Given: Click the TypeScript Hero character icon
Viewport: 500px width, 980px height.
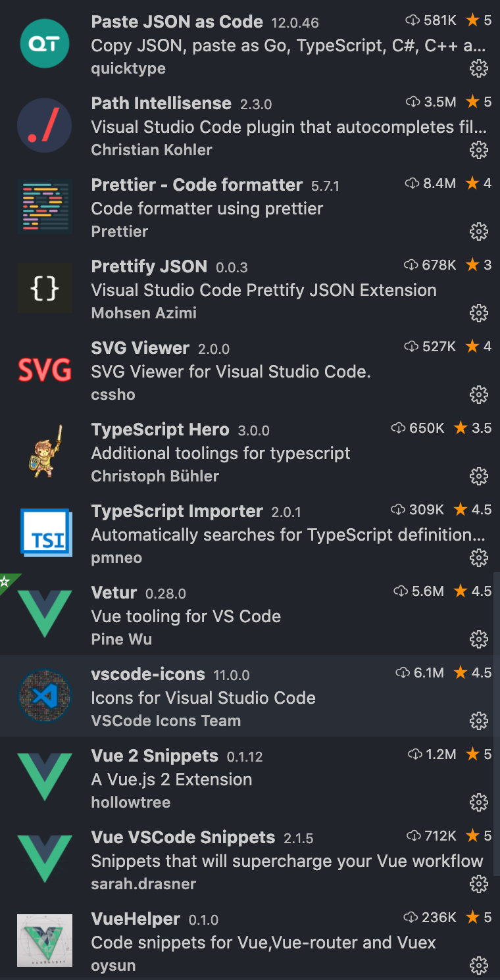Looking at the screenshot, I should click(45, 453).
